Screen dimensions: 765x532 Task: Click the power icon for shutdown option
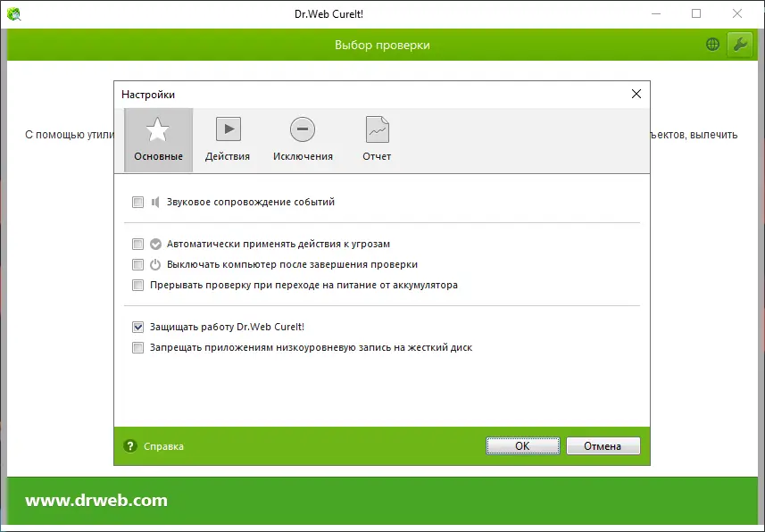tap(155, 264)
